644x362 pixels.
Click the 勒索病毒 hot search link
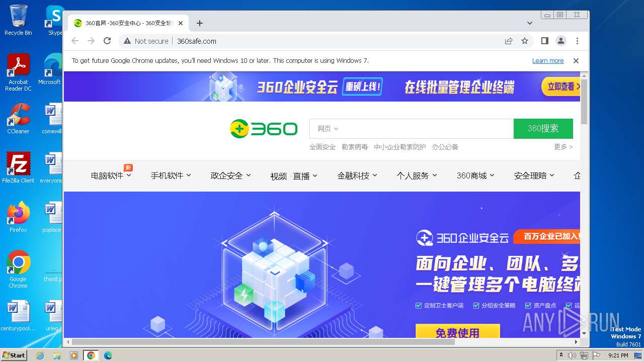click(355, 147)
